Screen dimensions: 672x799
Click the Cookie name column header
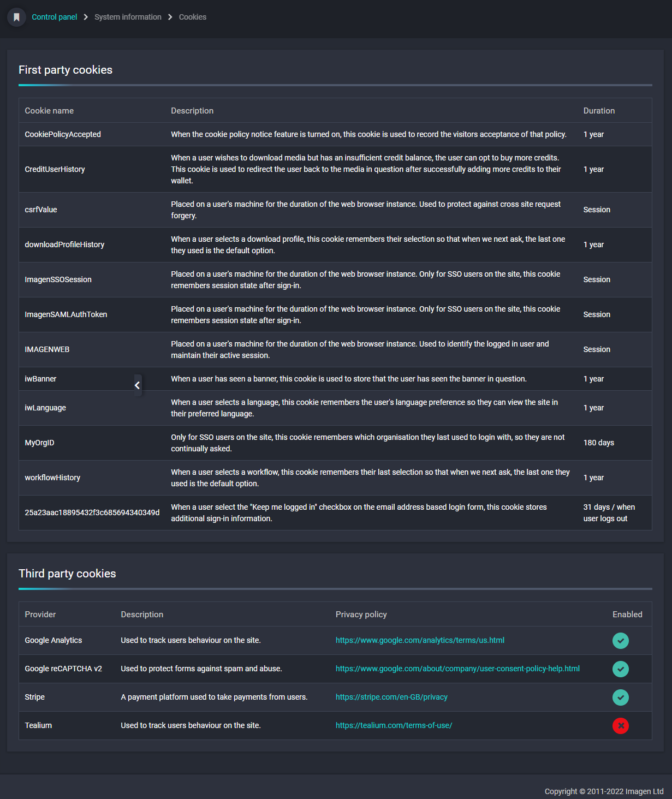[49, 111]
